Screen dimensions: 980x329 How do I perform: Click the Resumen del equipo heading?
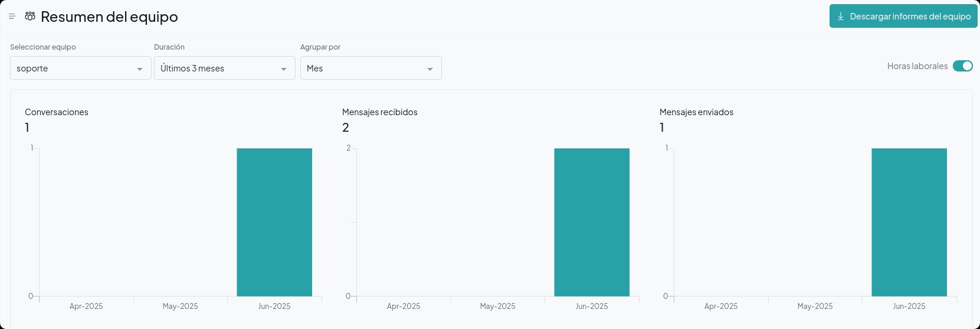[x=109, y=17]
